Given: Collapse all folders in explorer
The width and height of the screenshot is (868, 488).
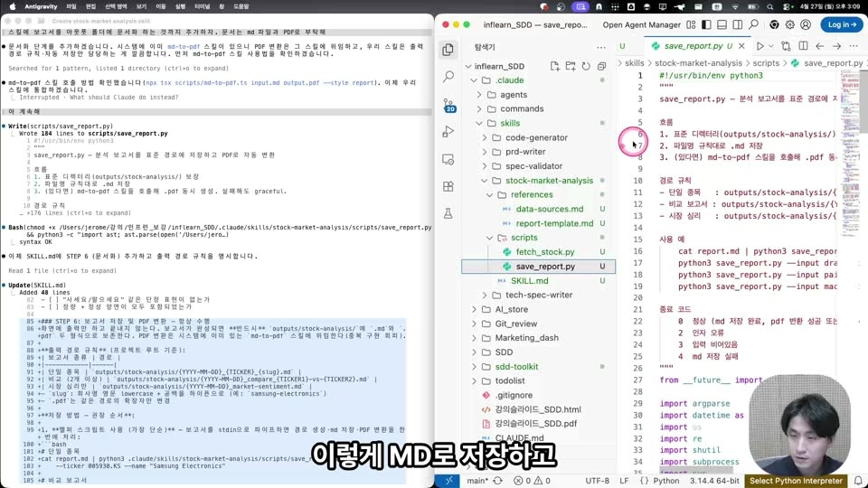Looking at the screenshot, I should pos(601,66).
